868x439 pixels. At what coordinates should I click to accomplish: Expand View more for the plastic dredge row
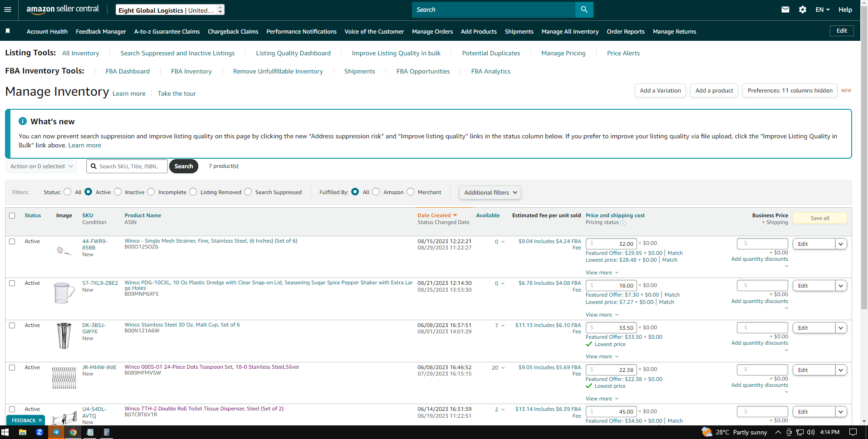point(602,315)
